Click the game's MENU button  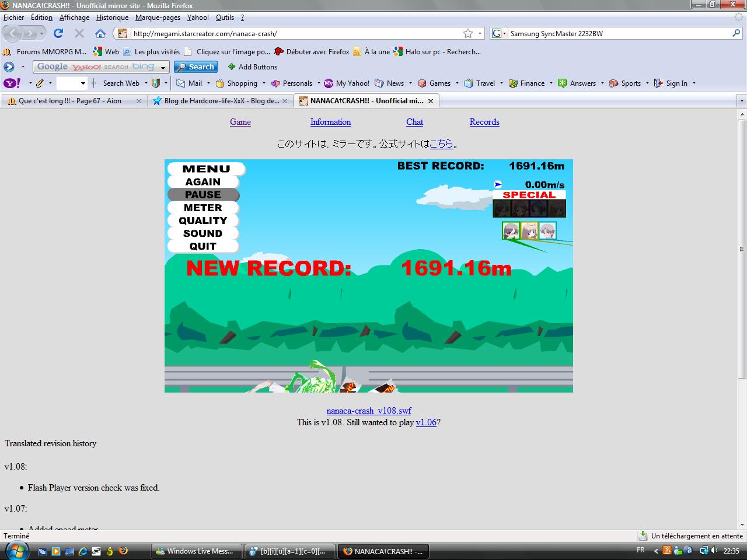[206, 169]
